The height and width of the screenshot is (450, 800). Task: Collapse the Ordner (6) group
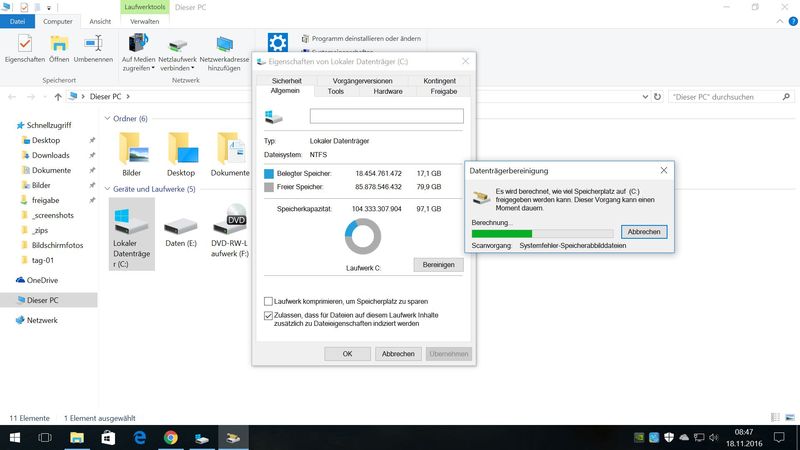click(x=107, y=118)
